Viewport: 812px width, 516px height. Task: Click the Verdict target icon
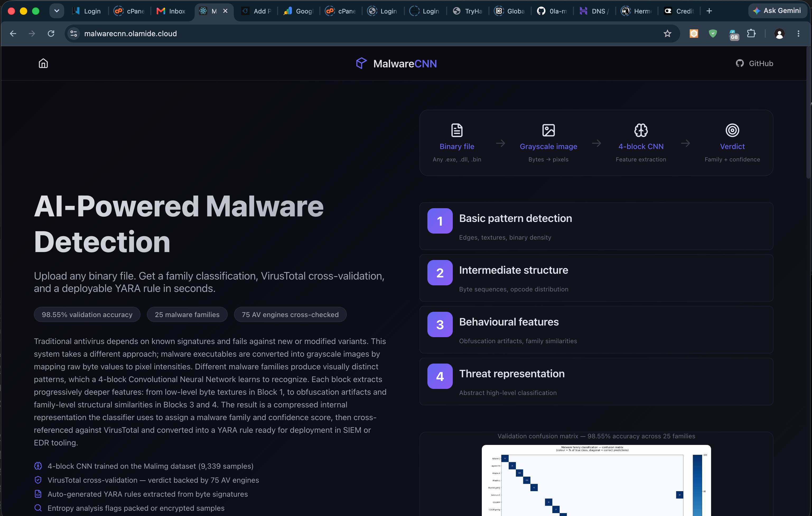[x=732, y=130]
